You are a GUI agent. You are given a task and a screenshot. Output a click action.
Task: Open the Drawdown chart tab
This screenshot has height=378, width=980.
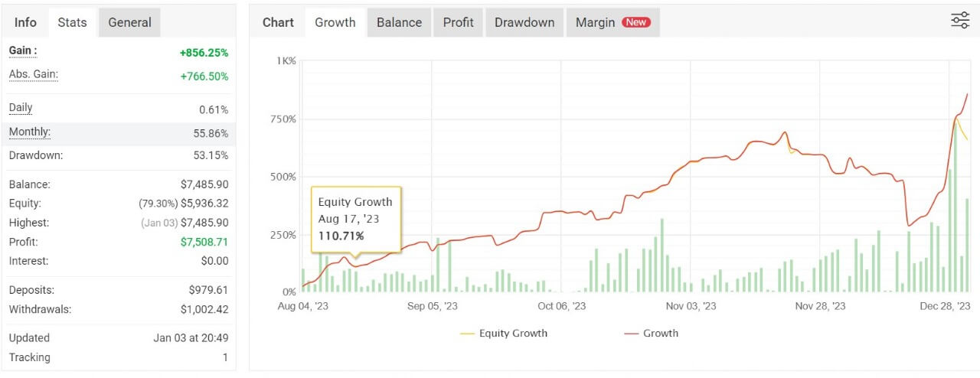coord(524,22)
